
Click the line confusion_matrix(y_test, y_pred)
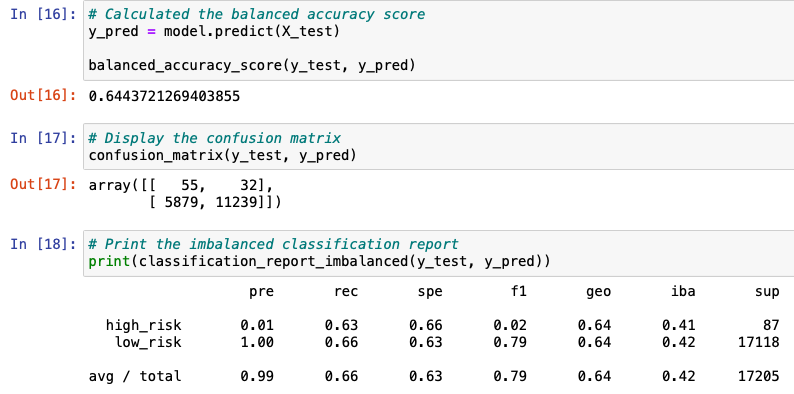pos(223,155)
